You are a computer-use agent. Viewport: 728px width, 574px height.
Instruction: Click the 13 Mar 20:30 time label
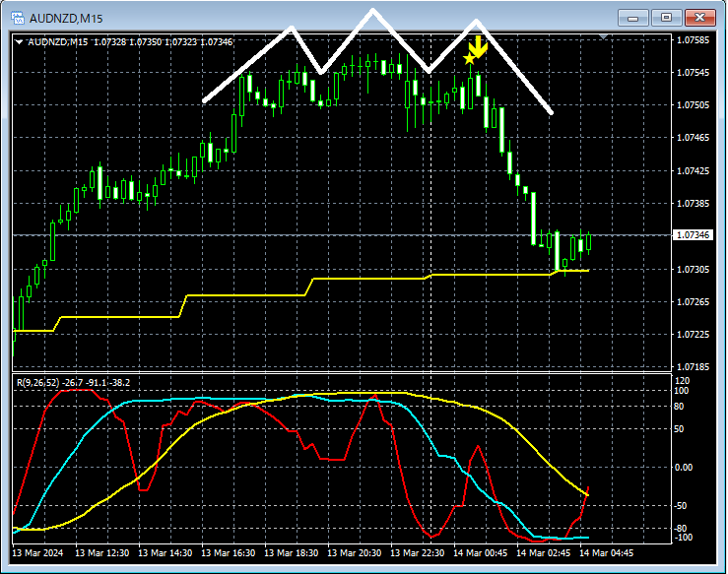click(355, 553)
